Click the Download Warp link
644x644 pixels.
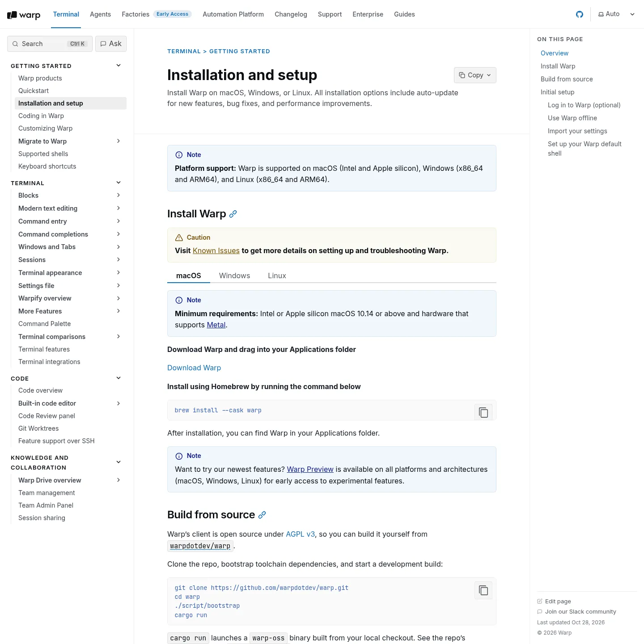(x=194, y=368)
